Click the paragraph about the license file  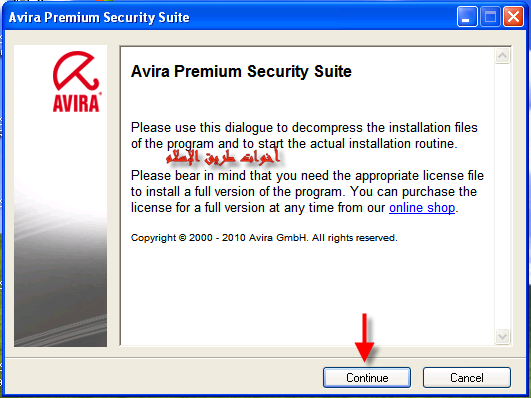click(307, 192)
